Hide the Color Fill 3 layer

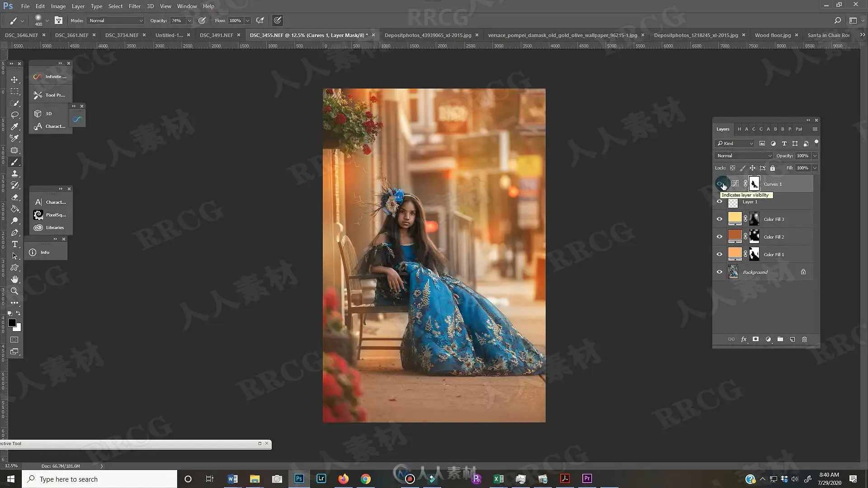coord(719,219)
